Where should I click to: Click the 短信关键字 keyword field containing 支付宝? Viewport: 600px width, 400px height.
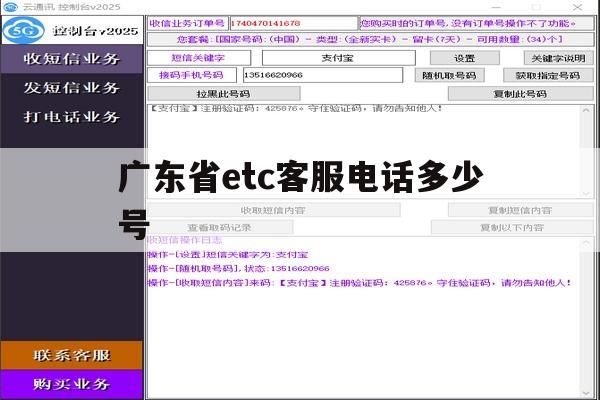[x=338, y=58]
